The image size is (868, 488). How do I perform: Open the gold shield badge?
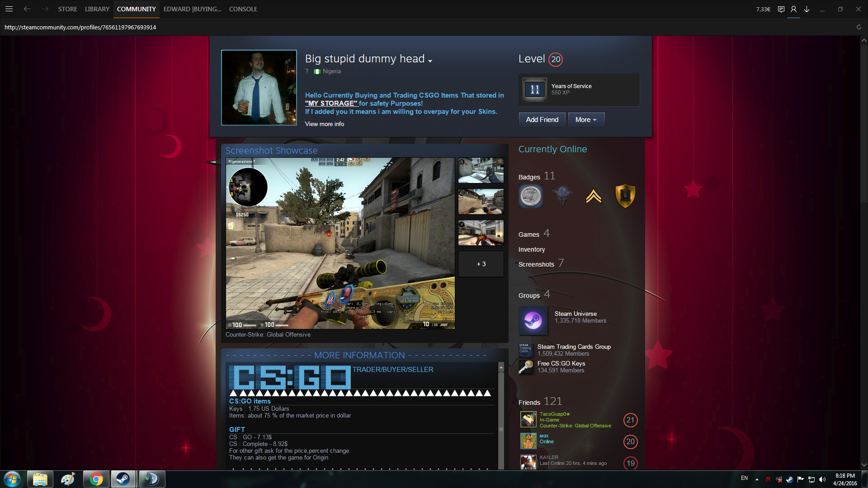(625, 196)
